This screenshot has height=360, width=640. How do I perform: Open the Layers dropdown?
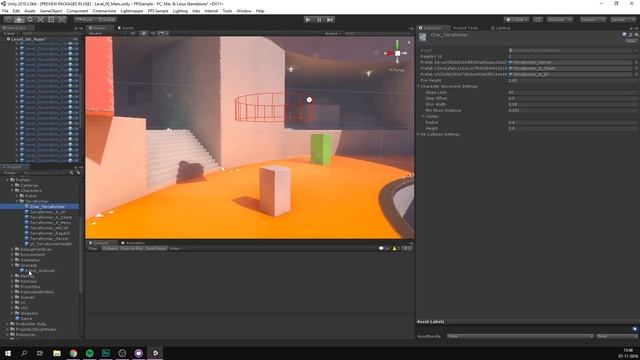point(593,20)
